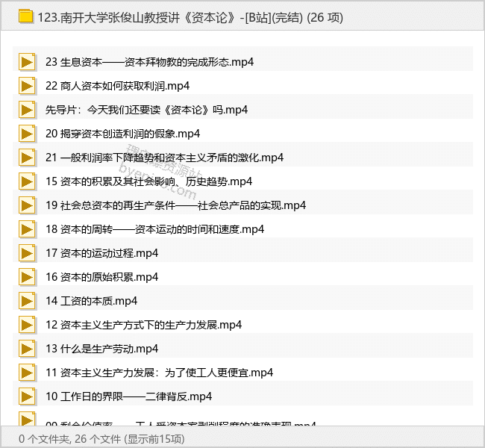Select file 先导片：今天我们还要读《资本论》吗.mp4
This screenshot has width=485, height=448.
point(146,110)
